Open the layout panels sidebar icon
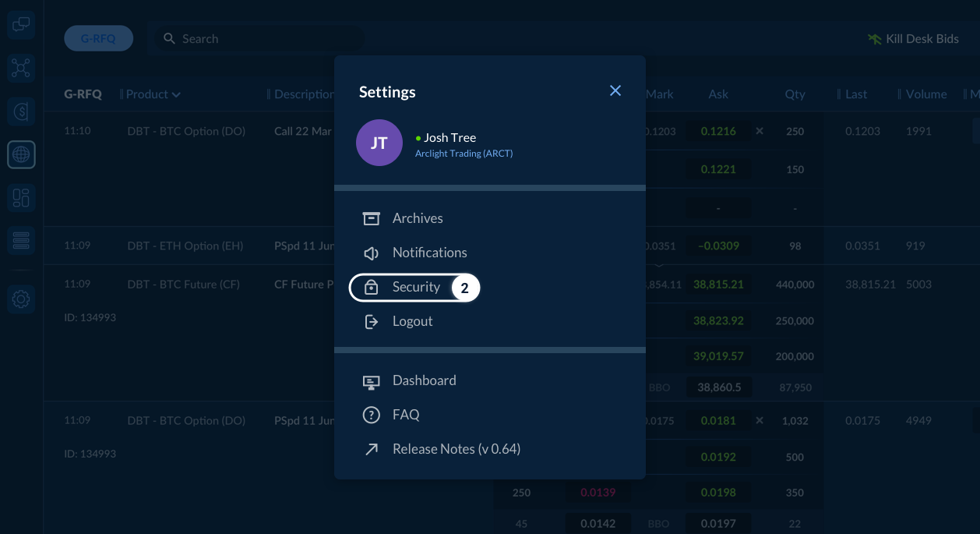Screen dimensions: 980x534 [21, 198]
